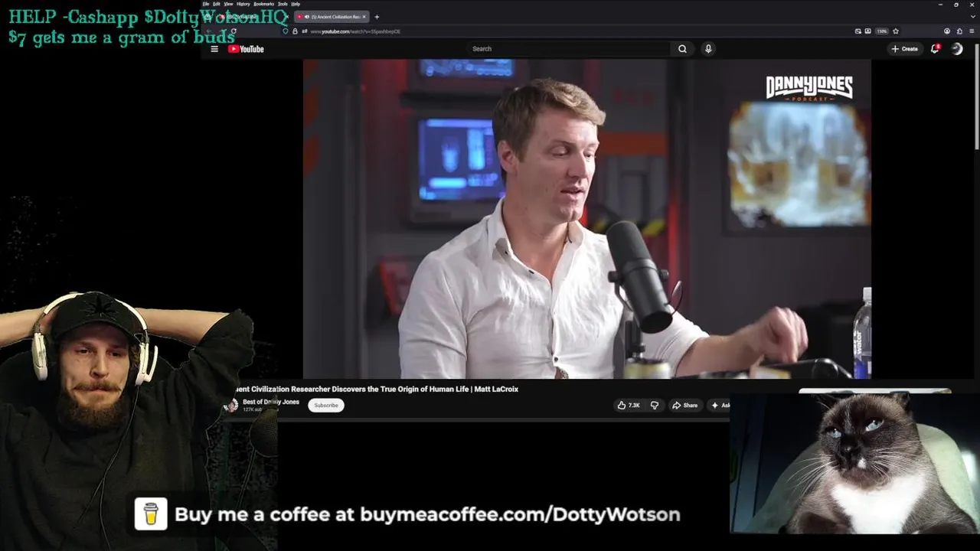This screenshot has width=980, height=551.
Task: Click the Create button
Action: point(904,49)
